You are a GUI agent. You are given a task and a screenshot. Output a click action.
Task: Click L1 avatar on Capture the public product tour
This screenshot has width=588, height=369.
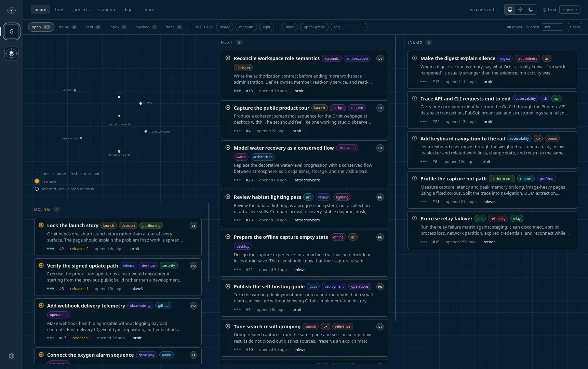pos(380,108)
